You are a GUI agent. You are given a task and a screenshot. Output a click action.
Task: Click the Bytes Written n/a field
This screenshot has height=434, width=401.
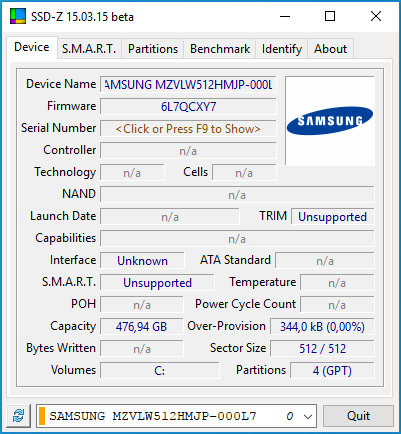pos(142,349)
